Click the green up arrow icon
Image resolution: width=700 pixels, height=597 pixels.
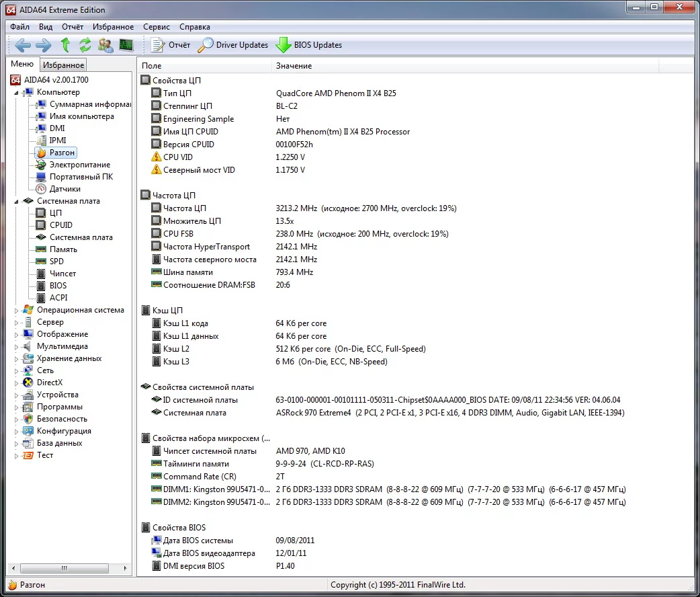(x=65, y=45)
